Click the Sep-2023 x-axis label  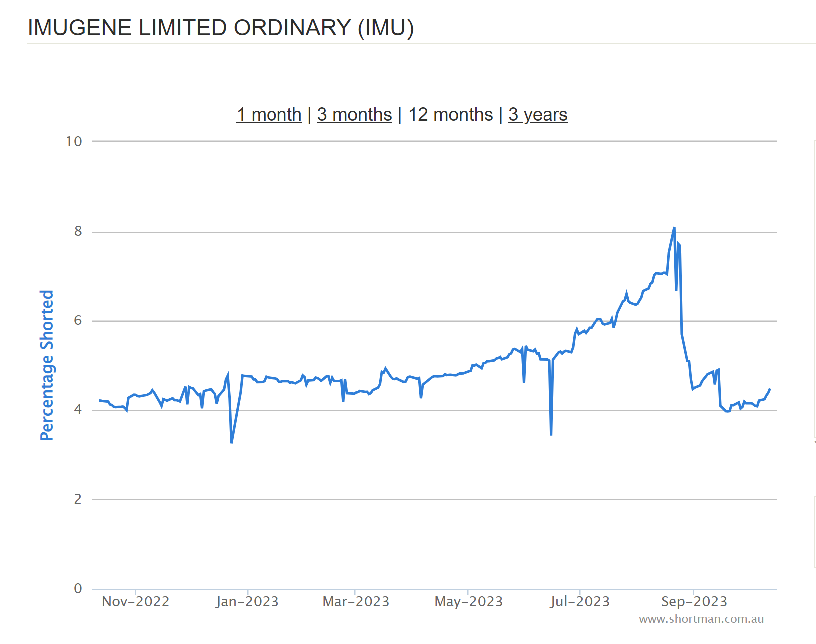694,601
